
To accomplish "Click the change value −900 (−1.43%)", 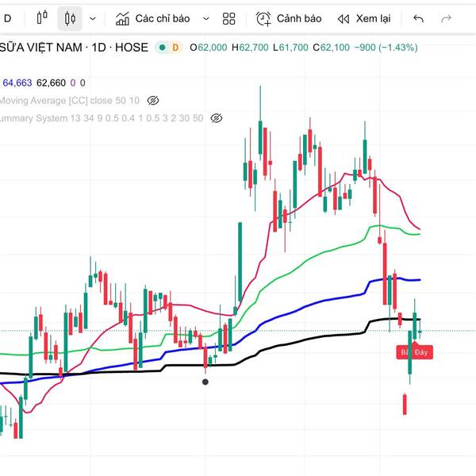I will (x=386, y=48).
